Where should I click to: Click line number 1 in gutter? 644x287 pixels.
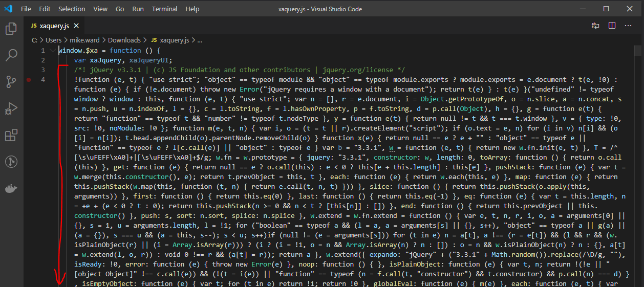tap(44, 50)
